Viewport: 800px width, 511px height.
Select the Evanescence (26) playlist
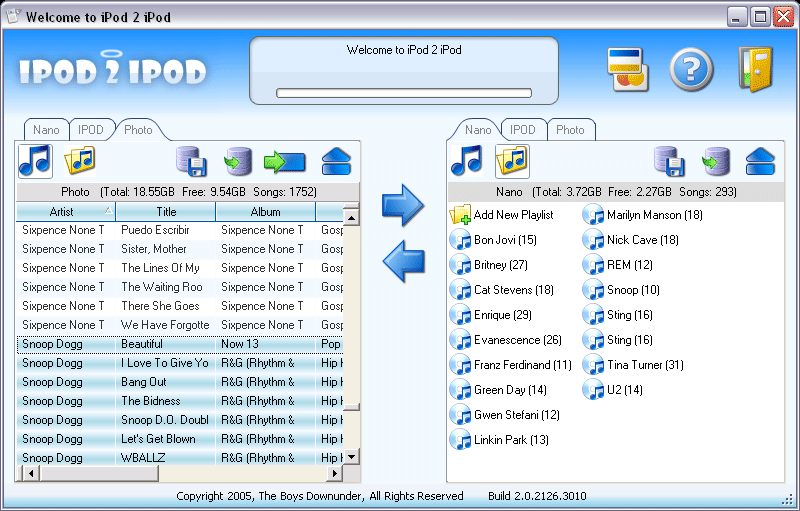tap(506, 340)
